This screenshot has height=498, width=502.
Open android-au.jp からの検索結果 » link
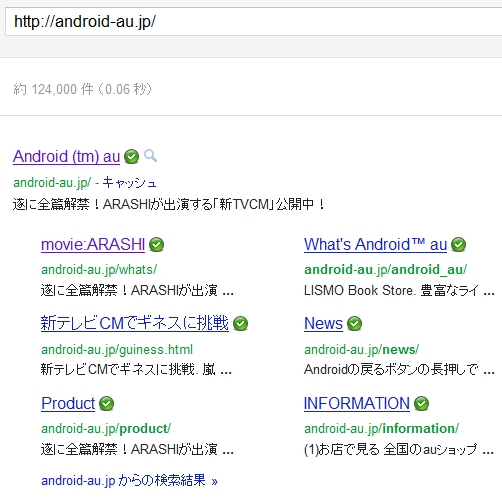click(x=129, y=481)
